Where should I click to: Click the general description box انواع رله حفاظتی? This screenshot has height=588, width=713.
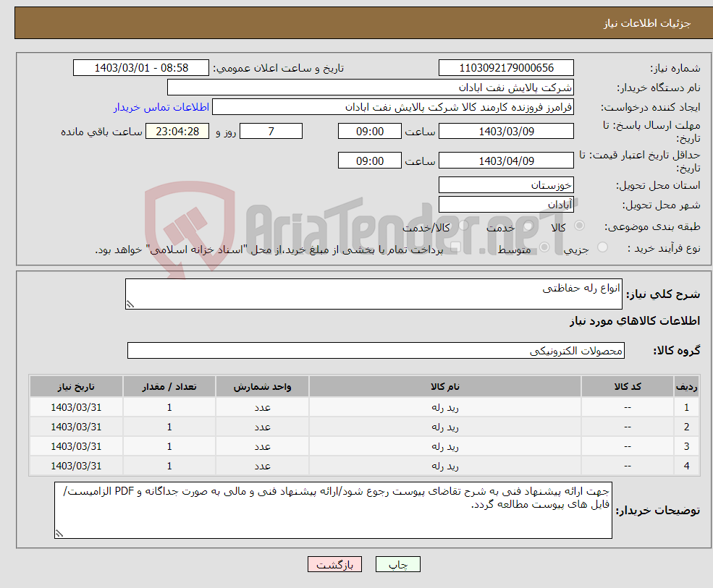(x=374, y=294)
